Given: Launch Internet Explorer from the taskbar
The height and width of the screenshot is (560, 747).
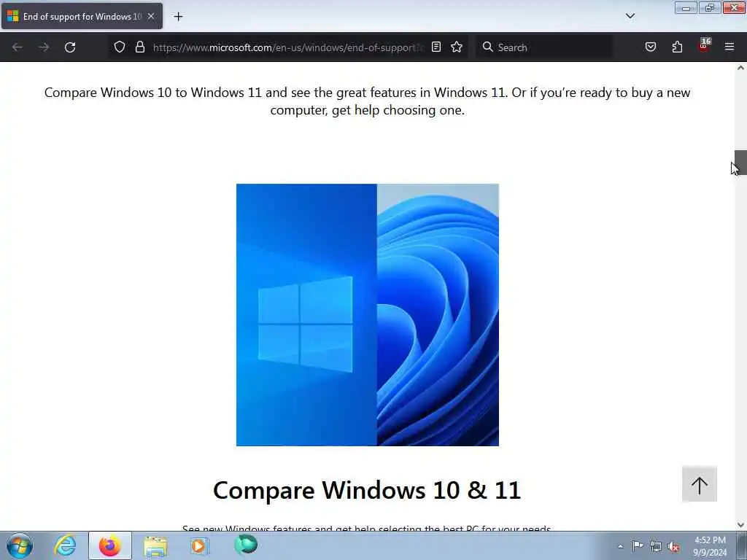Looking at the screenshot, I should (65, 545).
